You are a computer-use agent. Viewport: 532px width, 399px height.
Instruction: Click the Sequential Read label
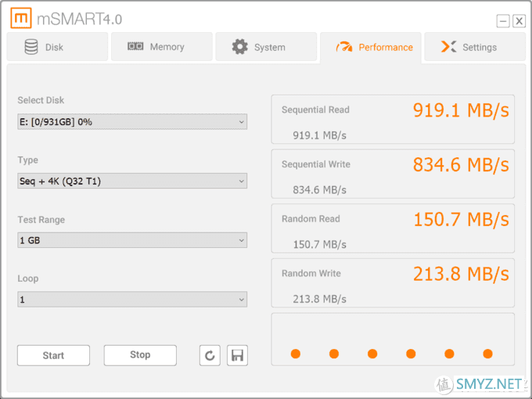[x=315, y=110]
